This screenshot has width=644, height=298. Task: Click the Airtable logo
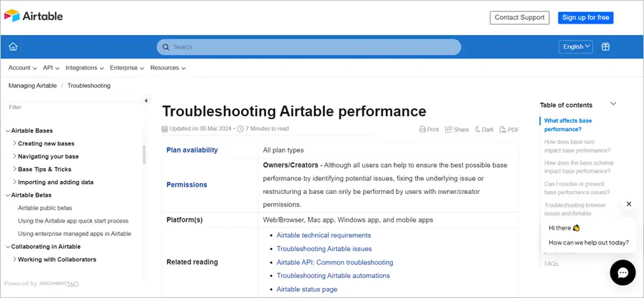point(34,16)
